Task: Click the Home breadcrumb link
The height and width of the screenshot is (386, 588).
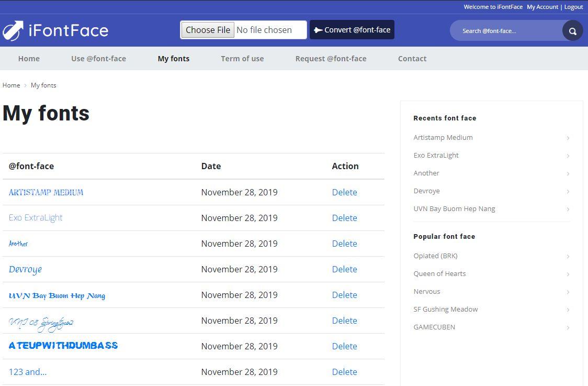Action: (x=11, y=85)
